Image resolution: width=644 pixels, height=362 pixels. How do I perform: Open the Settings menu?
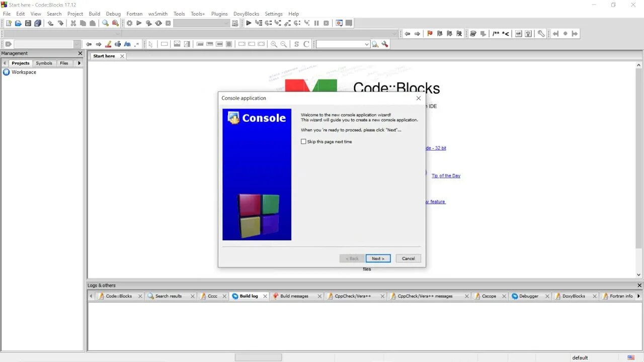[x=274, y=14]
